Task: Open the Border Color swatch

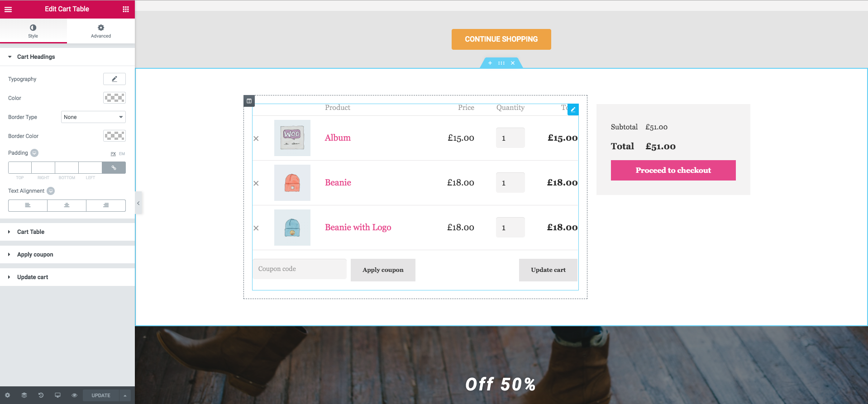Action: [114, 136]
